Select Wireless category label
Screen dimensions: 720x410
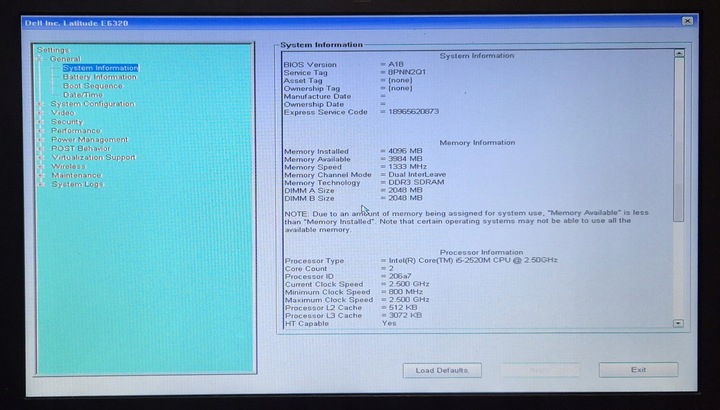point(68,167)
